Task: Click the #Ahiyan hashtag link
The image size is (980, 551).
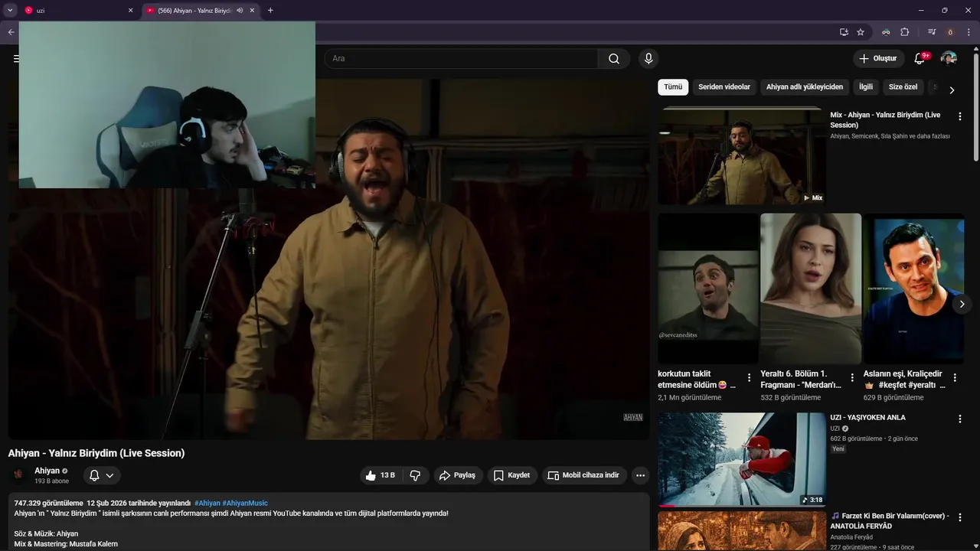Action: point(207,503)
